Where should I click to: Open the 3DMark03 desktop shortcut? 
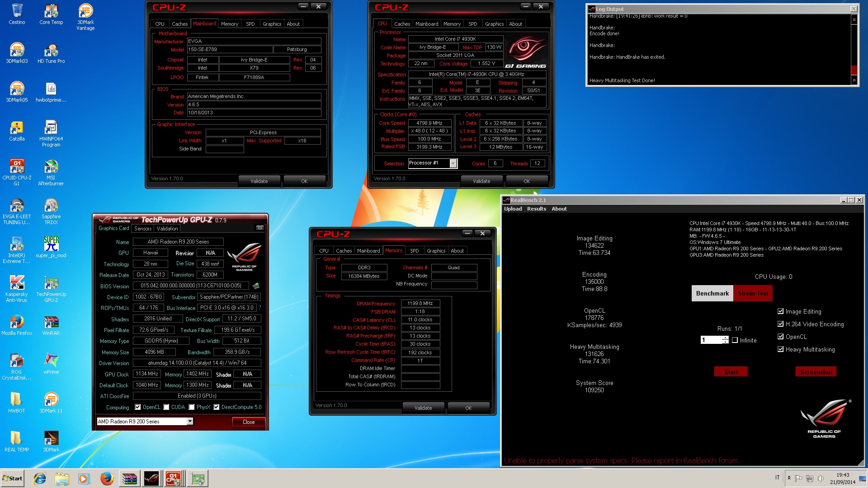17,53
